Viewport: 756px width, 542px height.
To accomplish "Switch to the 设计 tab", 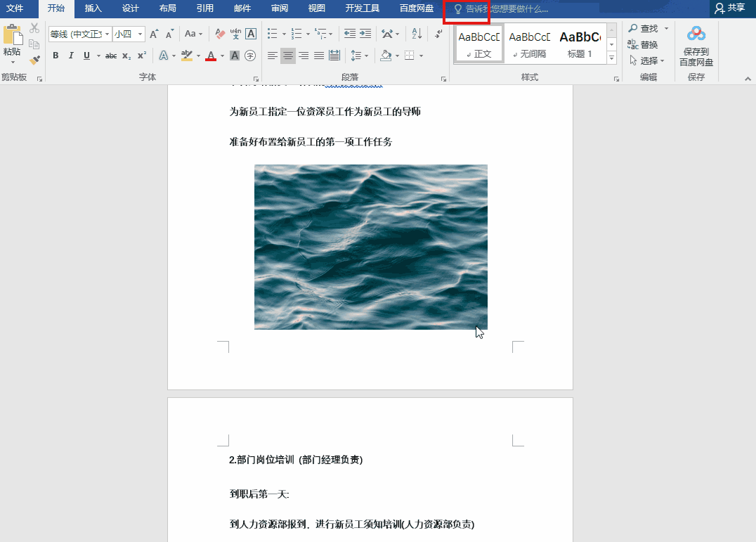I will pos(130,8).
